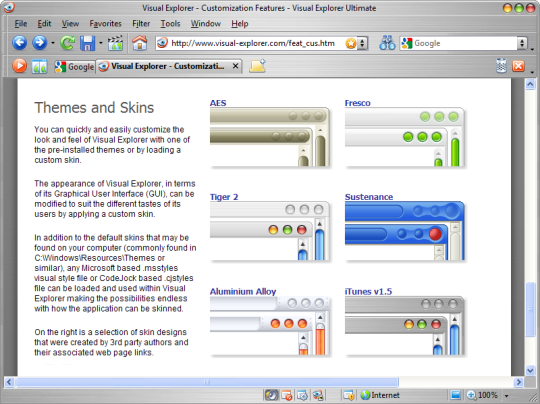Open the search engine dropdown arrows

522,43
